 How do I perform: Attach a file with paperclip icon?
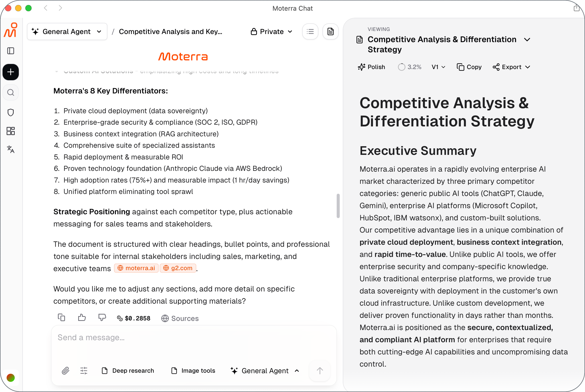click(x=66, y=371)
